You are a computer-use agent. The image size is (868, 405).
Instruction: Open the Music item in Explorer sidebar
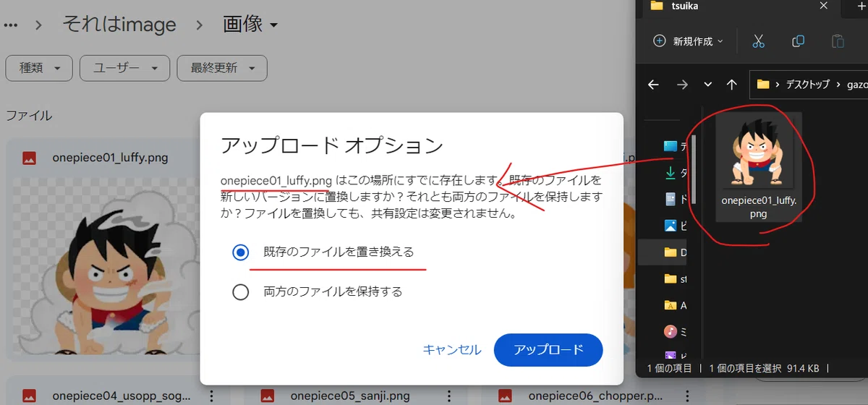(675, 332)
